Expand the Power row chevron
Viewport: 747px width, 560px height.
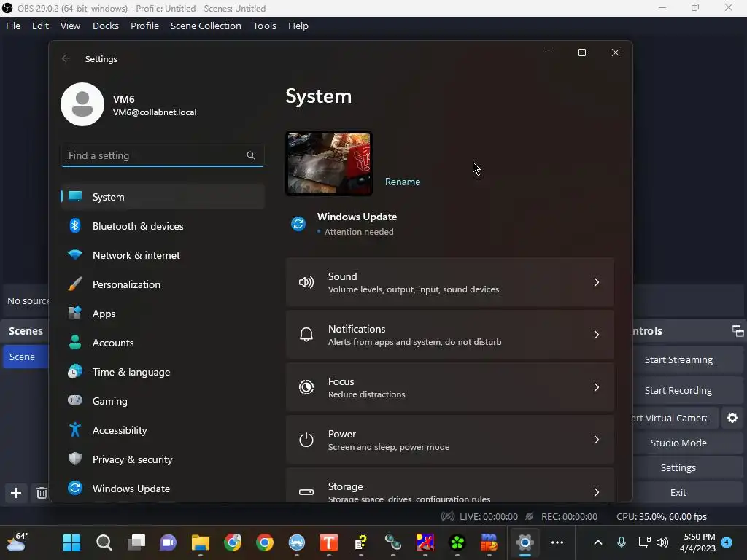tap(597, 440)
